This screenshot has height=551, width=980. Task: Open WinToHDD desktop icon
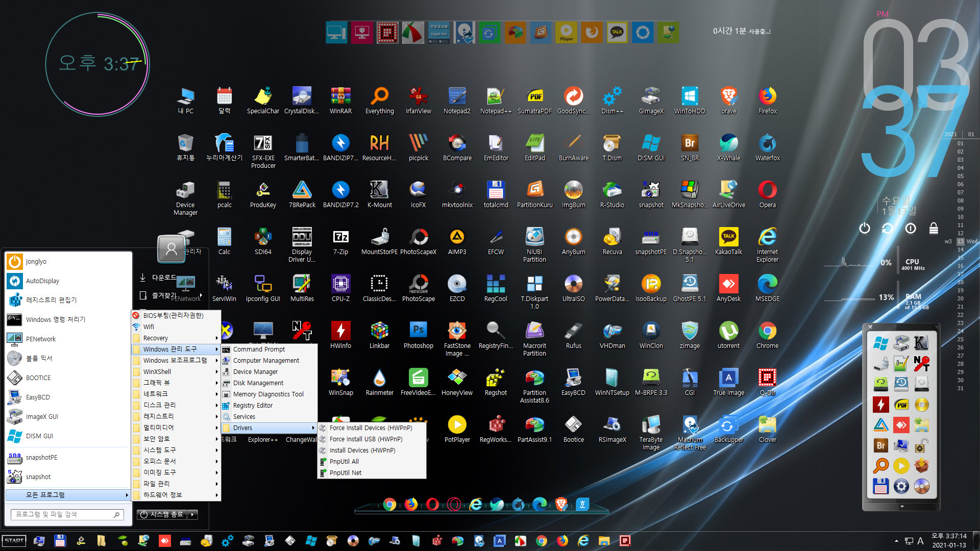690,100
